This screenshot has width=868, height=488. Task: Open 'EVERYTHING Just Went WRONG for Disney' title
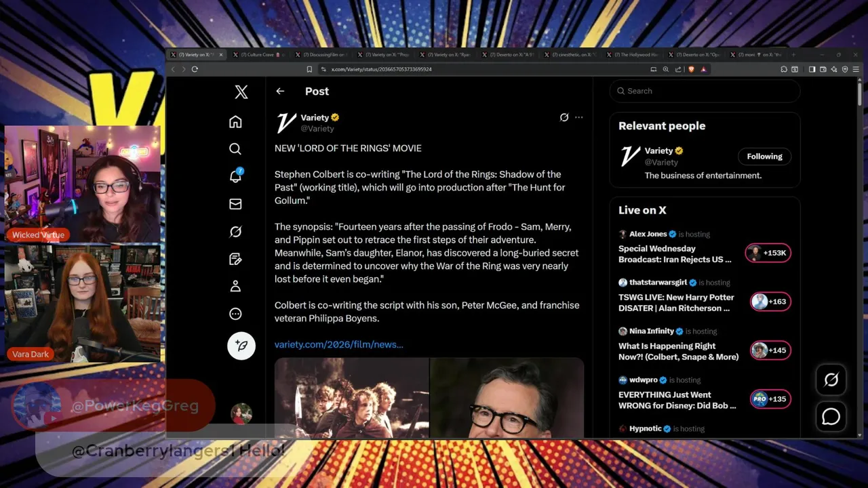pos(677,401)
